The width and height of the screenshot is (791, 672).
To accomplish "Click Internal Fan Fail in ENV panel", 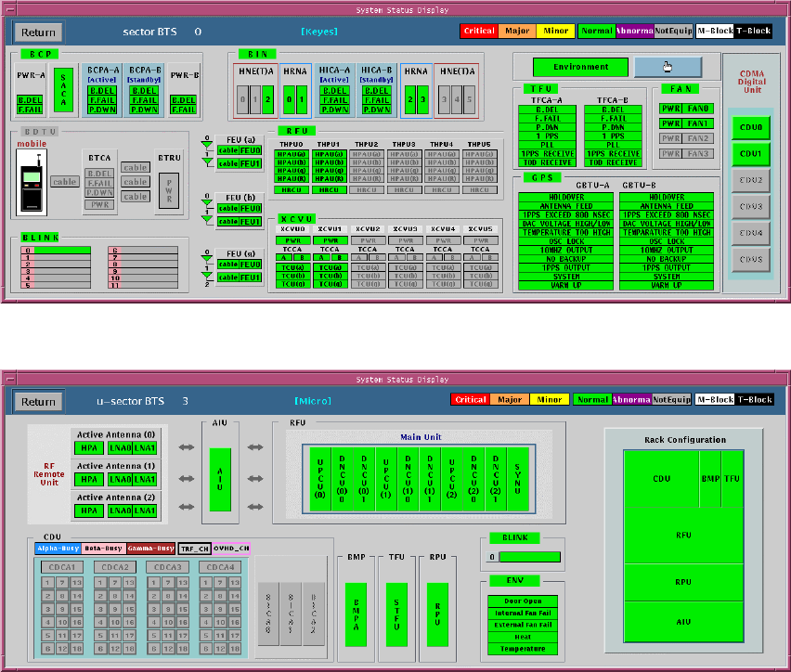I will [523, 613].
